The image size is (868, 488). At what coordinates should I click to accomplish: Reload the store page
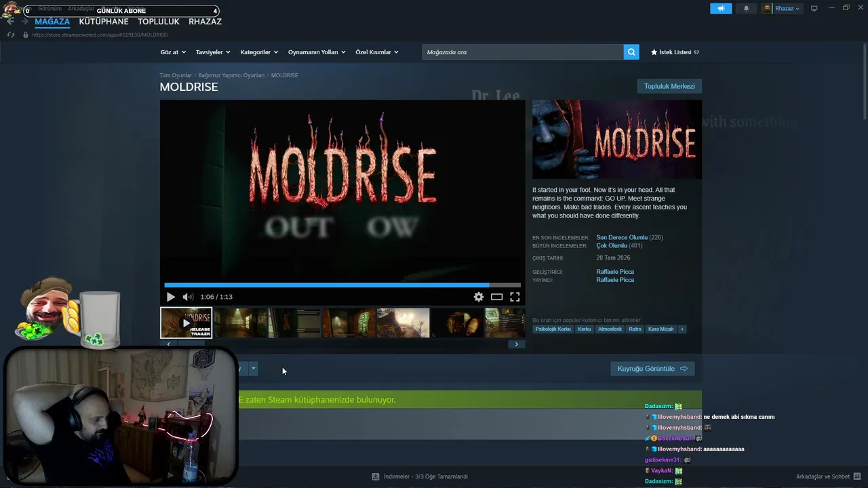[10, 35]
